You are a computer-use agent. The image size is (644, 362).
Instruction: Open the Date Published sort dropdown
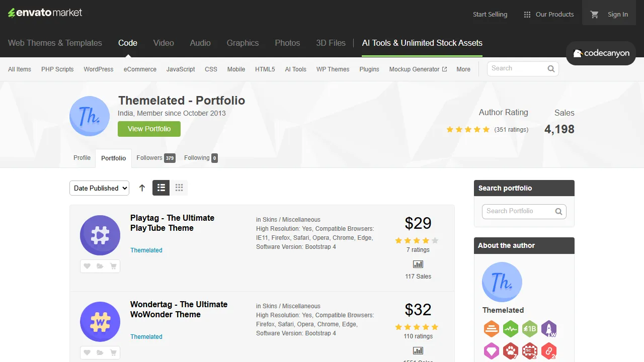[99, 188]
